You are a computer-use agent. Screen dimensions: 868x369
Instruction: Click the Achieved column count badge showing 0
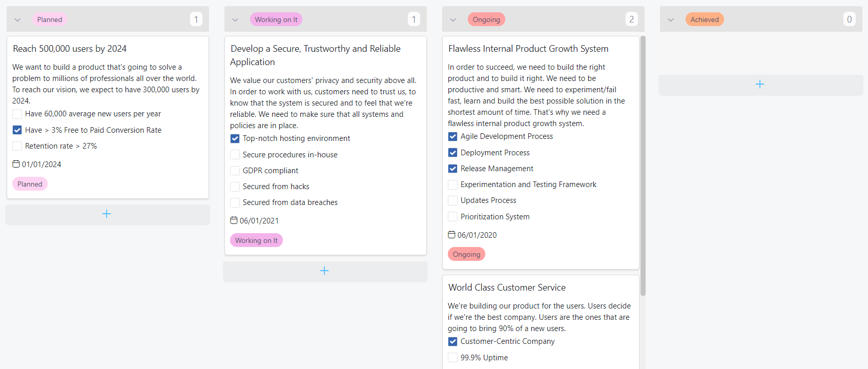(850, 19)
